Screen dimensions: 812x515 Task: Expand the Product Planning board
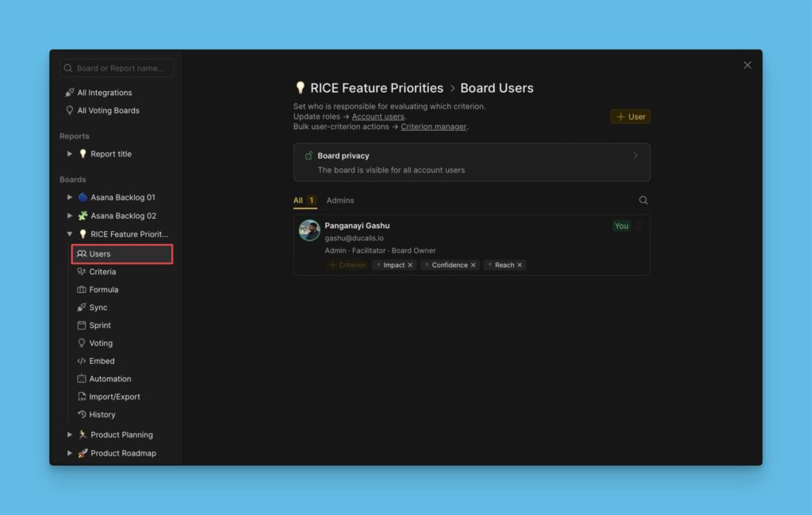69,434
